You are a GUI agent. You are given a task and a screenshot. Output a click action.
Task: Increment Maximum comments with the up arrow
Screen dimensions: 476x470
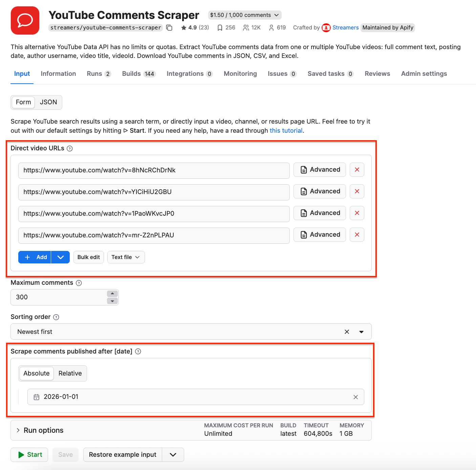[112, 294]
